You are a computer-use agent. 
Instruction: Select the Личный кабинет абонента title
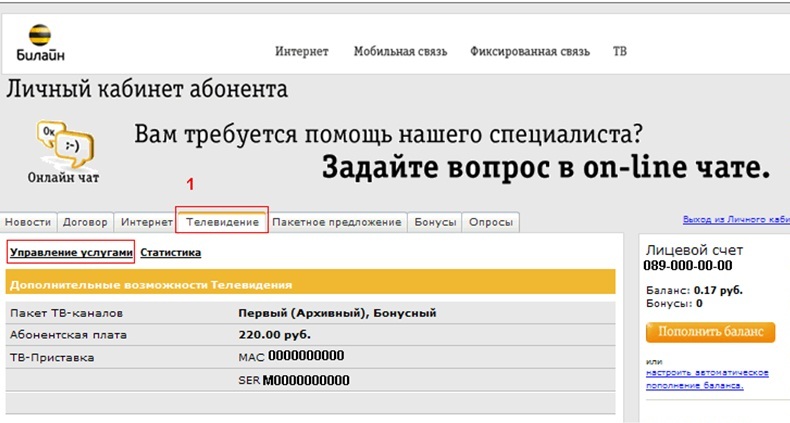(x=147, y=90)
